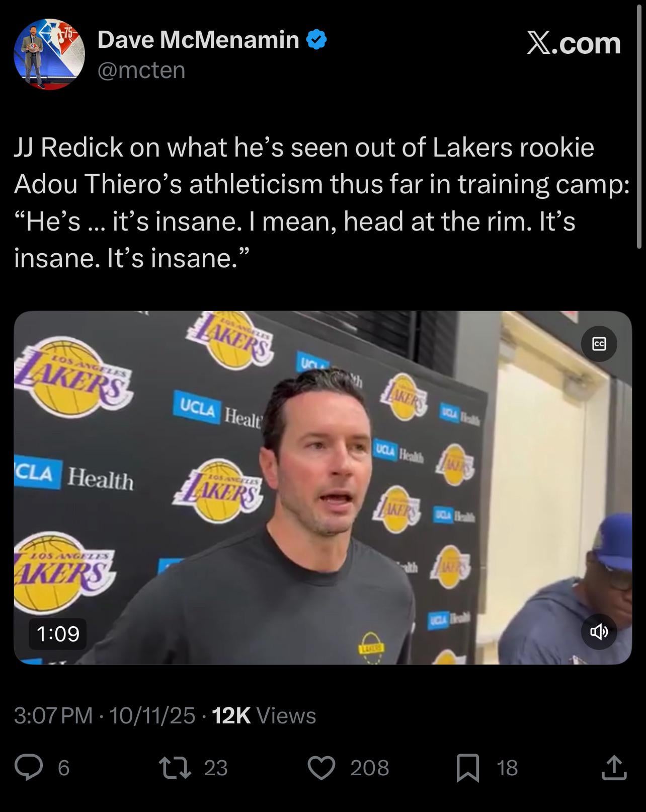
Task: Open the share menu icon
Action: (x=614, y=768)
